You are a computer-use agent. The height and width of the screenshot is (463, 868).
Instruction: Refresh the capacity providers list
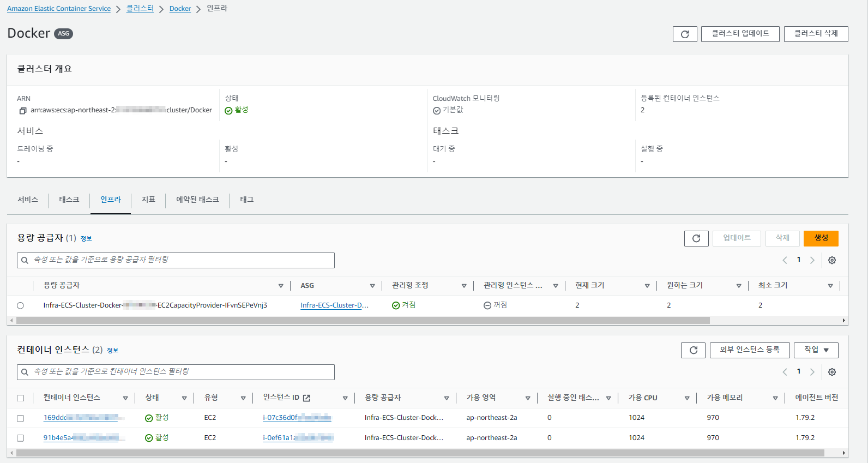pyautogui.click(x=696, y=238)
